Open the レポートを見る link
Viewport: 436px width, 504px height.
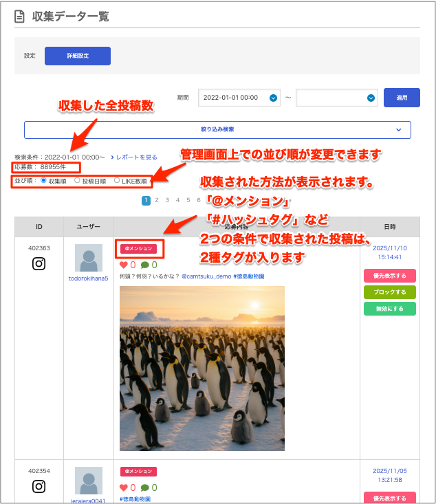click(x=134, y=157)
